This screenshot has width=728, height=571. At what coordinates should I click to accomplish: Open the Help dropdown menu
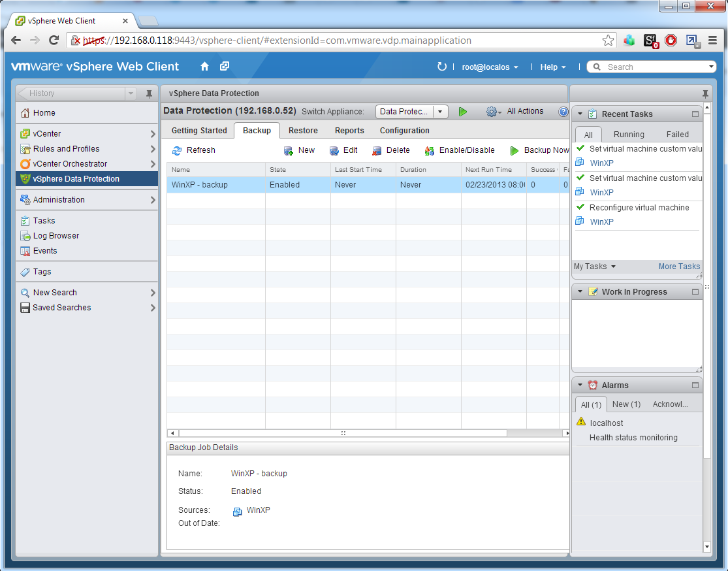click(553, 67)
